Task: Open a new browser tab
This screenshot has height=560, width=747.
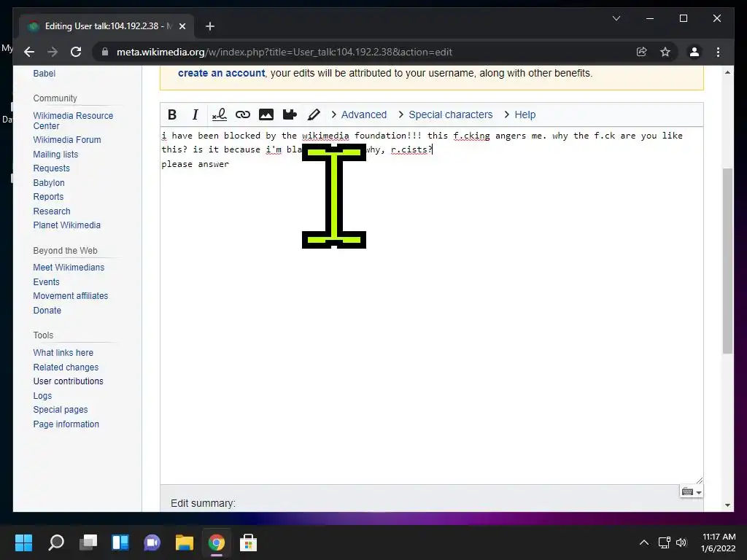Action: [209, 26]
